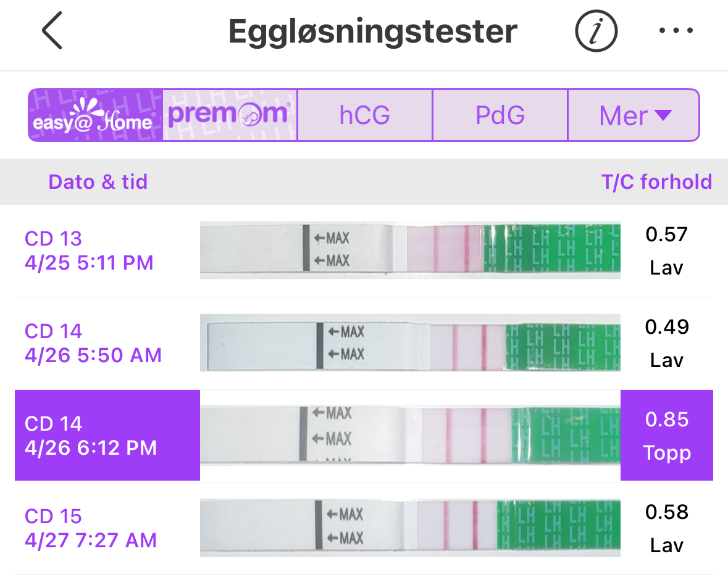Open the three-dot more options menu
The width and height of the screenshot is (728, 588).
(676, 31)
